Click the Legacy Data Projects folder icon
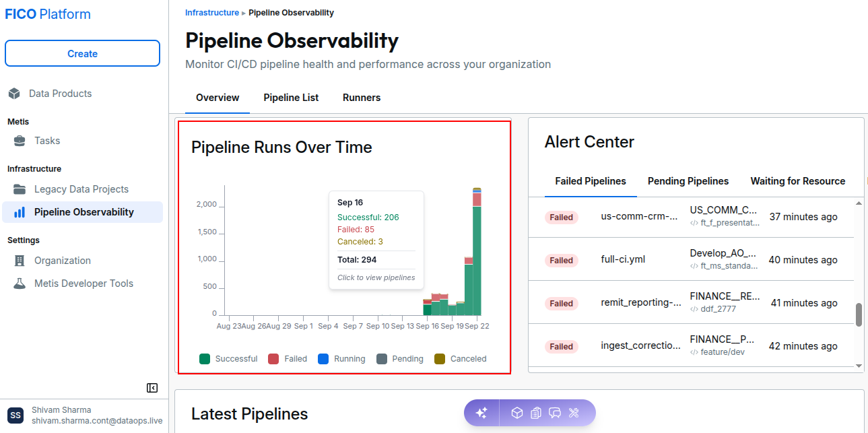This screenshot has height=433, width=868. tap(20, 189)
